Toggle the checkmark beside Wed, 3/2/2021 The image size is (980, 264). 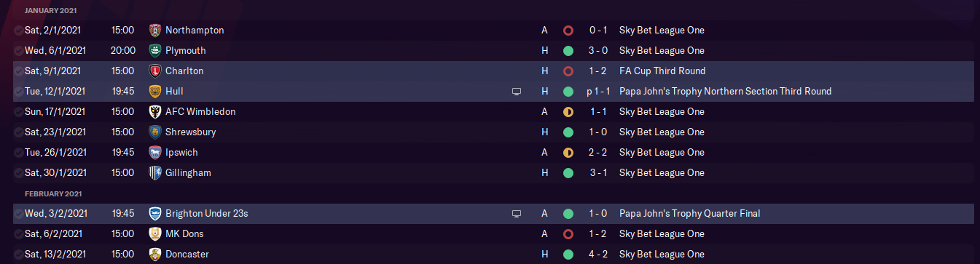18,214
